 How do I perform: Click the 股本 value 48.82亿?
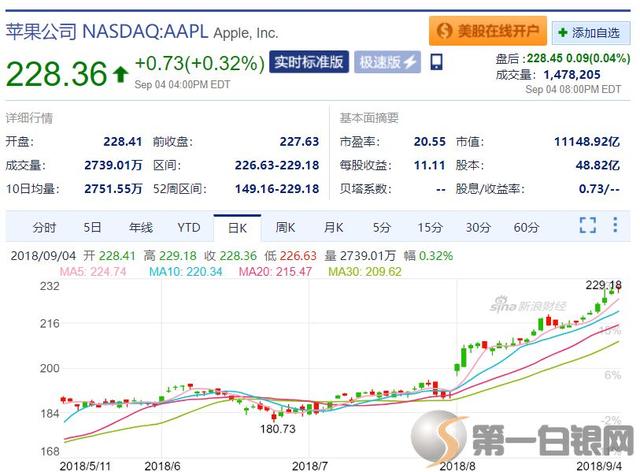pyautogui.click(x=598, y=165)
